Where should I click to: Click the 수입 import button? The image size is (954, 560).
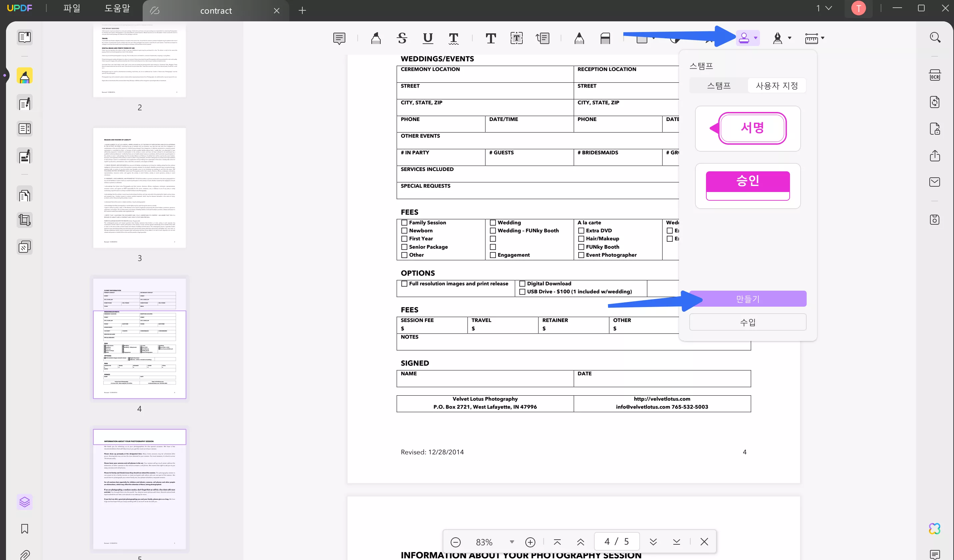click(748, 322)
